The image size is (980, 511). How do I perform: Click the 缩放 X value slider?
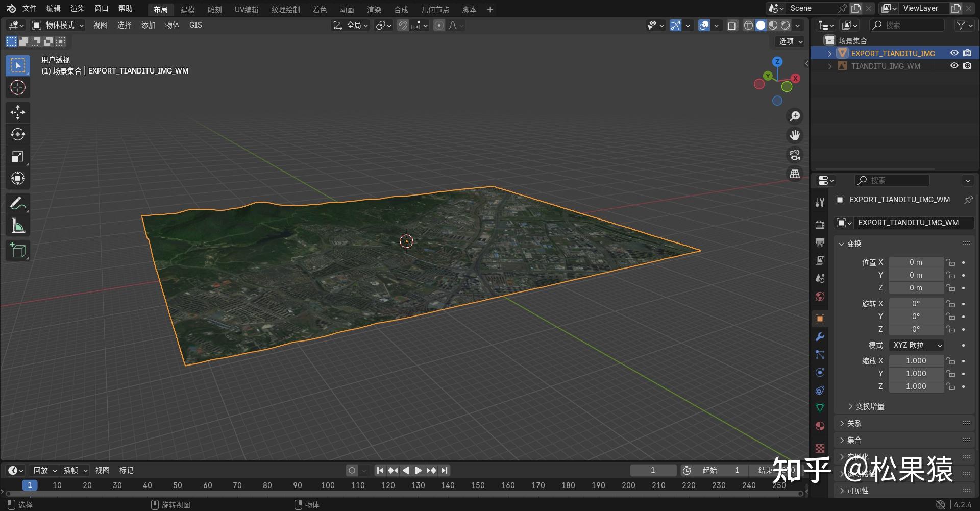tap(916, 361)
